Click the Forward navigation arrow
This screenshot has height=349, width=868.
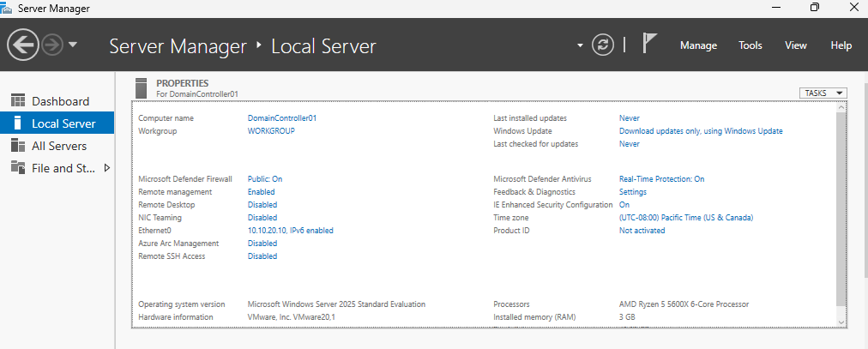coord(52,45)
